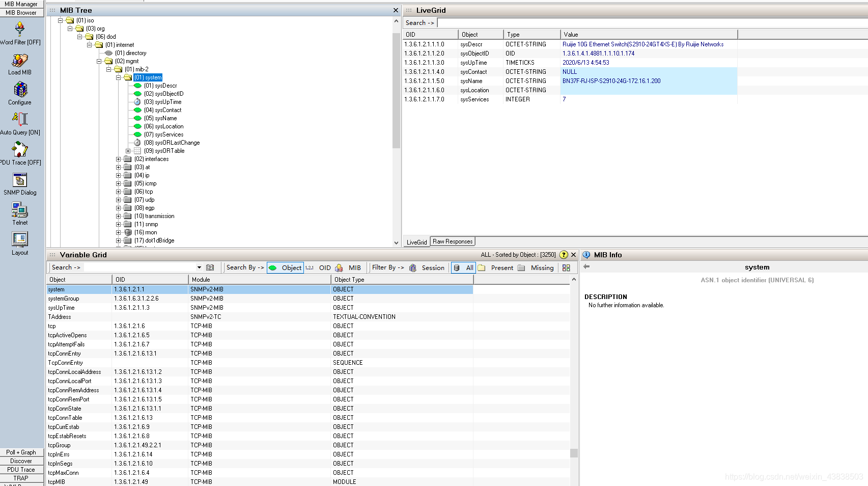Open the Layout tool
The height and width of the screenshot is (486, 868).
coord(20,239)
